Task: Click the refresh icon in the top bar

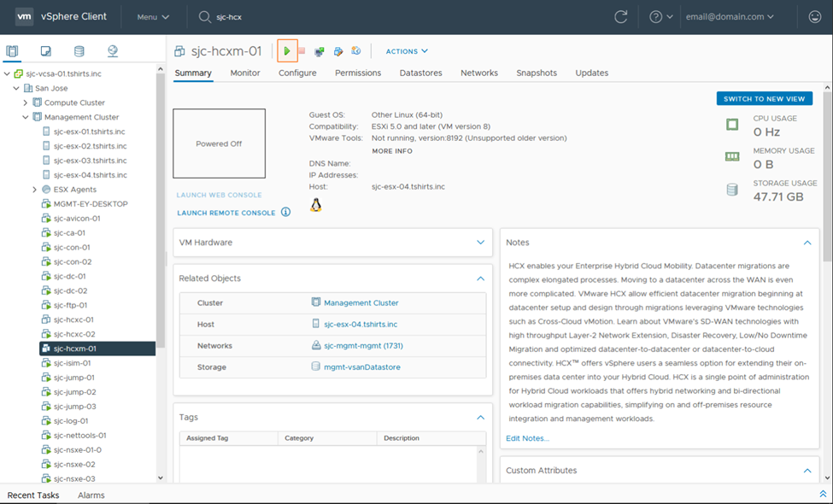Action: [621, 17]
